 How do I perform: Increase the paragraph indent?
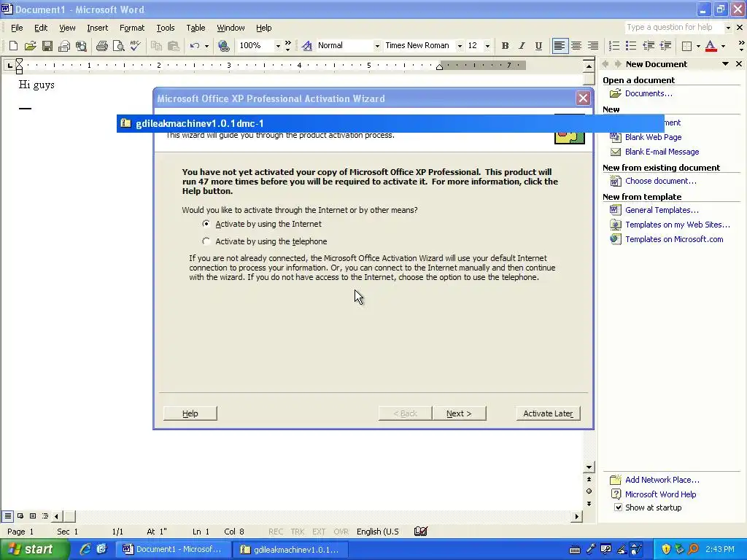665,46
